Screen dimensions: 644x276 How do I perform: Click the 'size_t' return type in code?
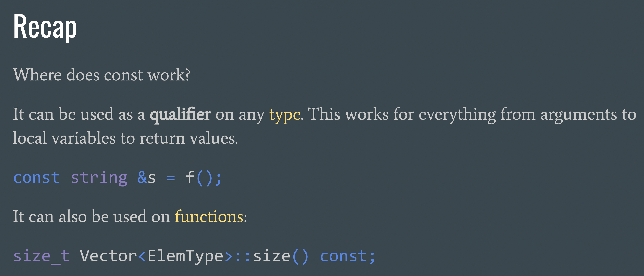click(x=41, y=257)
